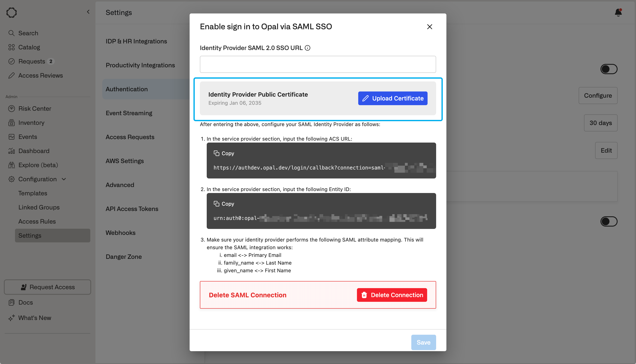
Task: Collapse the left sidebar with the chevron
Action: tap(88, 12)
